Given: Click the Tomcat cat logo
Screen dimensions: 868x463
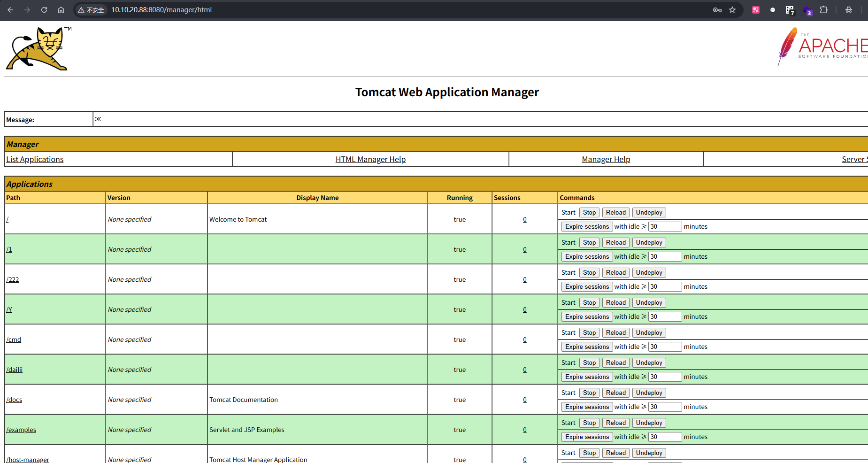Looking at the screenshot, I should [38, 49].
